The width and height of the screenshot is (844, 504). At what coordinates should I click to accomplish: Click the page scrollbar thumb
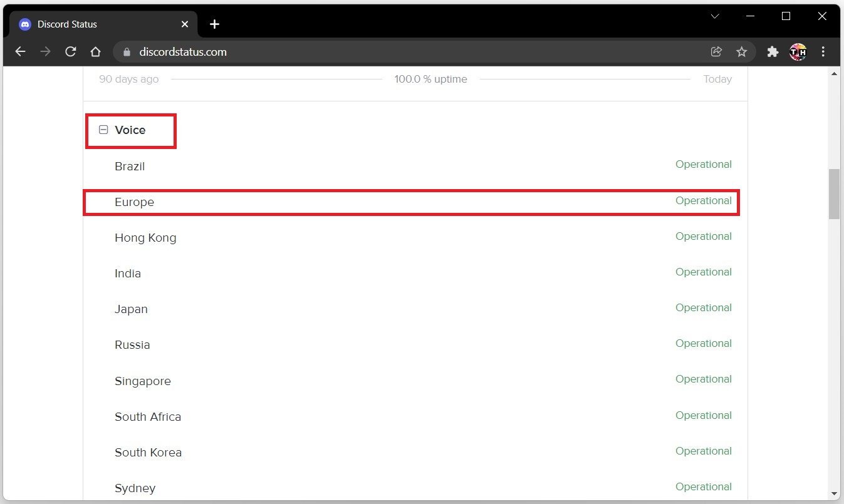tap(834, 193)
